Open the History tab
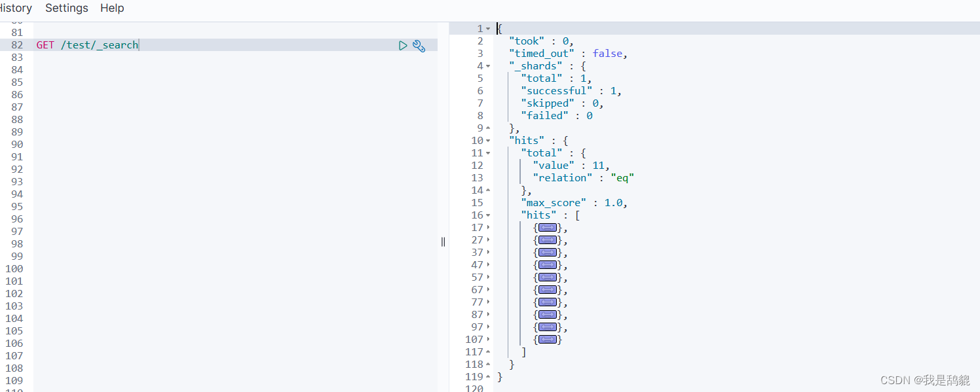 (16, 8)
